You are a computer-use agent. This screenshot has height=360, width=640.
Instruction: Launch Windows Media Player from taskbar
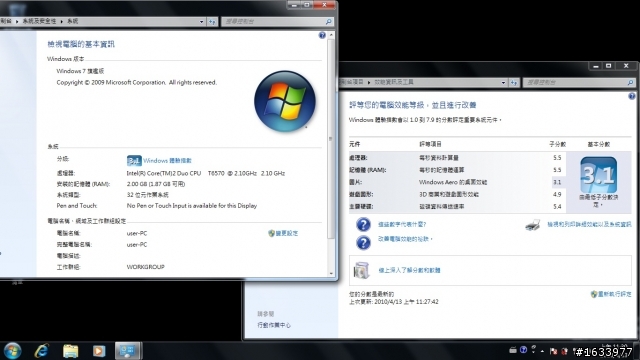pyautogui.click(x=99, y=351)
